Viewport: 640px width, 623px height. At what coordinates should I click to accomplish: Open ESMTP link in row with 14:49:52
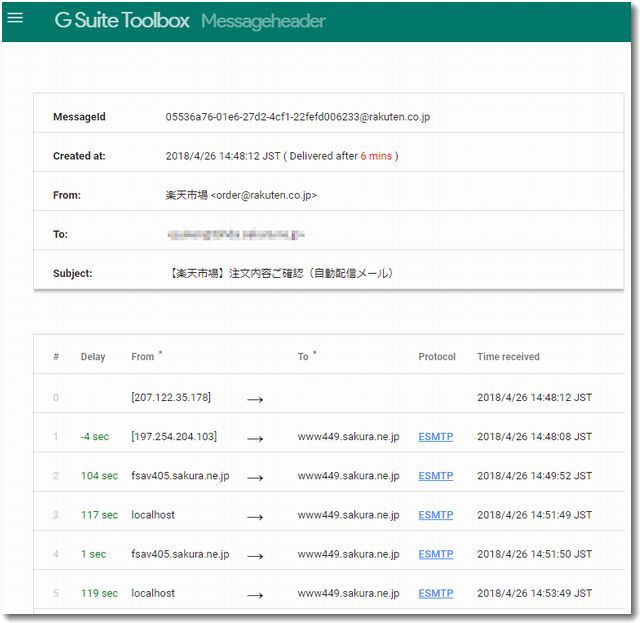pyautogui.click(x=436, y=476)
